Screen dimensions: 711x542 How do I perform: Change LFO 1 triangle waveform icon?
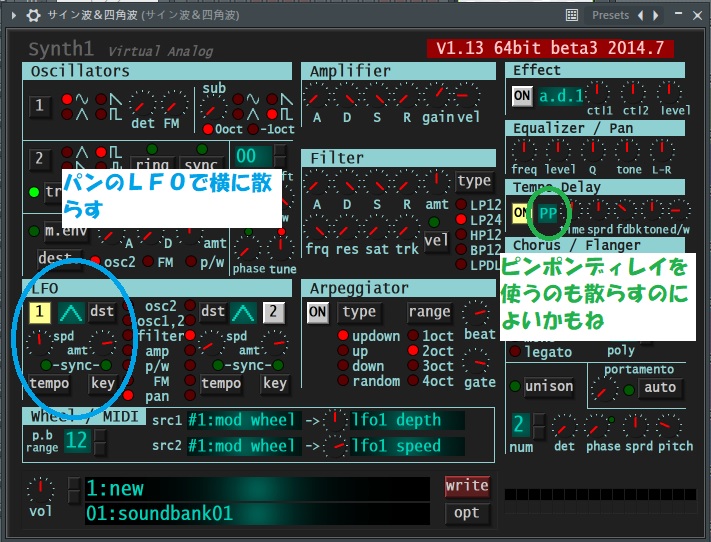pyautogui.click(x=71, y=313)
